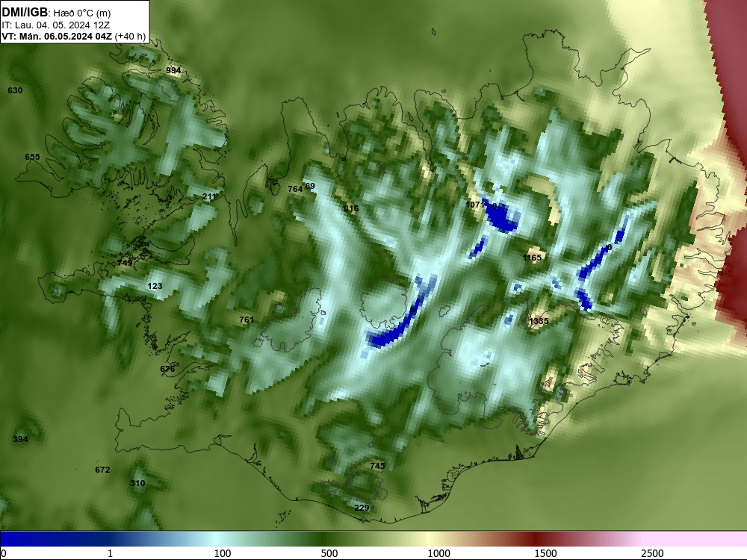
Task: Click the 1000 tick on the legend
Action: tap(438, 553)
